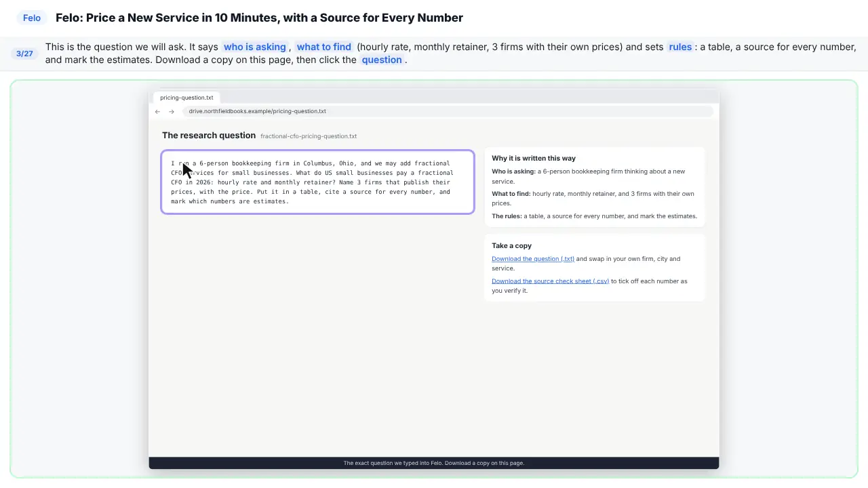Click the browser forward arrow

pos(172,111)
